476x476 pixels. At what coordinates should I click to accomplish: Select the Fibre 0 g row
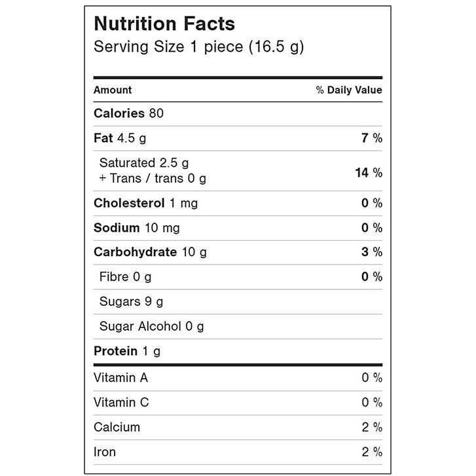238,277
